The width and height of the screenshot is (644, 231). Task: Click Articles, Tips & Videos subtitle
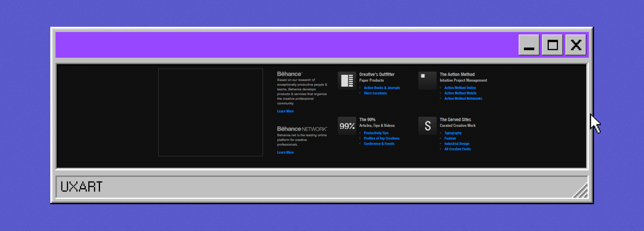tap(377, 126)
